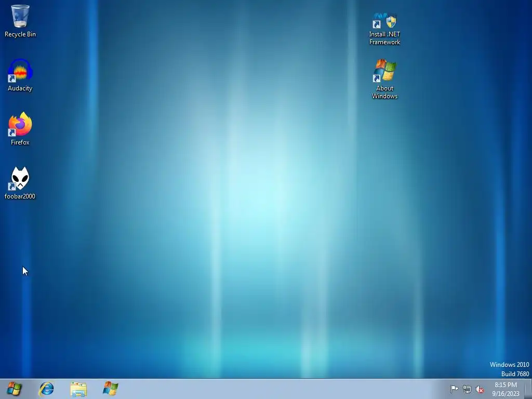Click the Windows flag taskbar icon

[111, 389]
